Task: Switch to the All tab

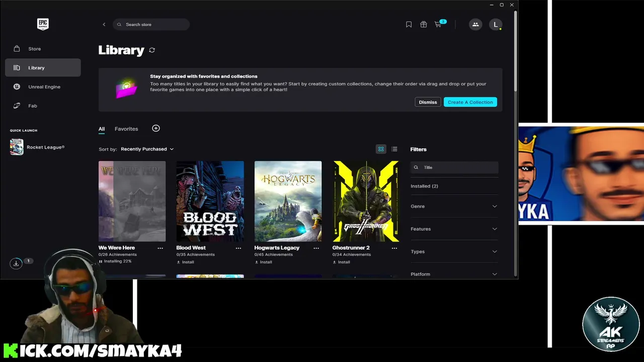Action: pos(102,129)
